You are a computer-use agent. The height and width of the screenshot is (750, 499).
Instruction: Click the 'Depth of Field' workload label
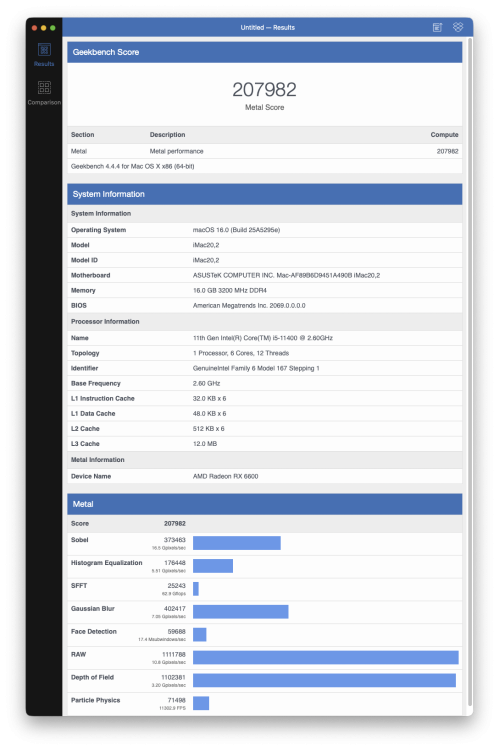coord(92,678)
